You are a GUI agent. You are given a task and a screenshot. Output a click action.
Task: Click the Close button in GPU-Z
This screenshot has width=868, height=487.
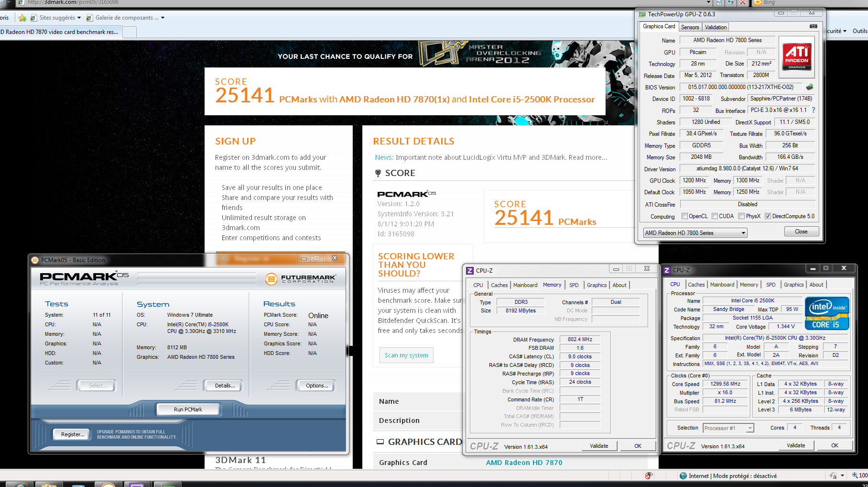click(x=801, y=232)
